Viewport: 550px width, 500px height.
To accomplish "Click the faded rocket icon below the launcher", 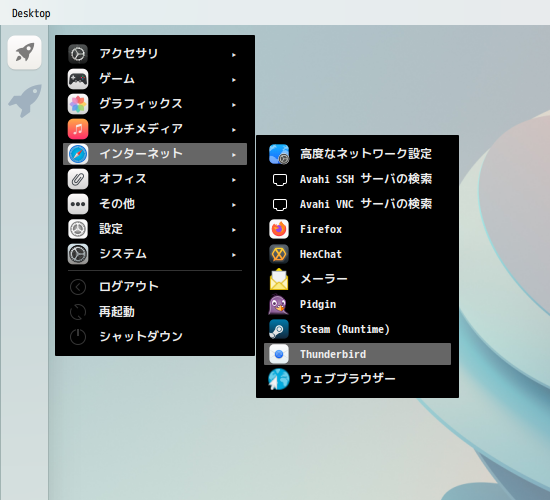I will tap(25, 100).
